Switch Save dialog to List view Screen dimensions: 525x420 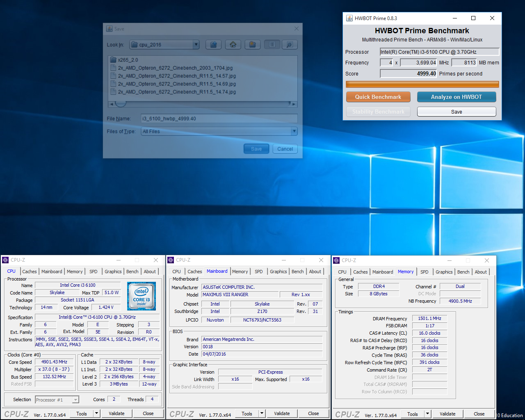coord(272,45)
